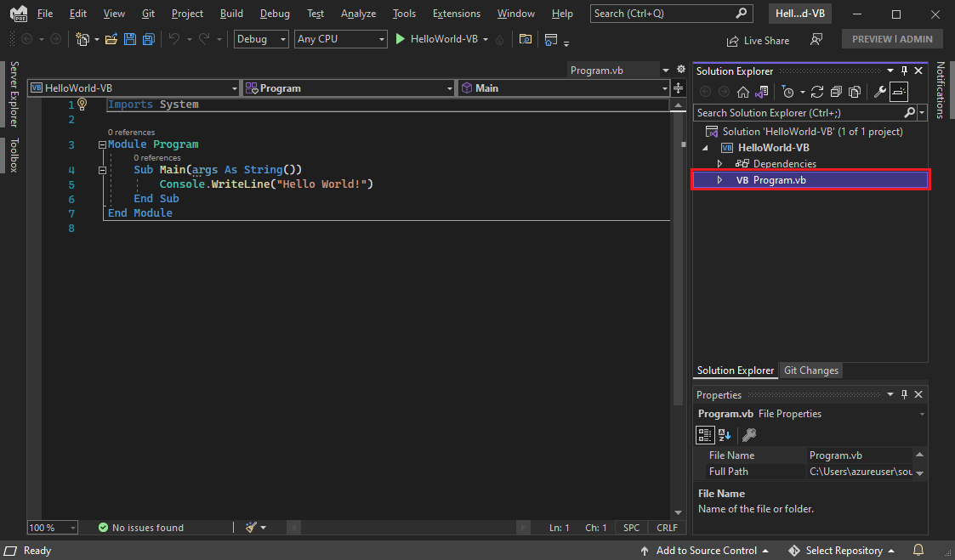Click the Save All icon
Screen dimensions: 955x560
tap(148, 39)
